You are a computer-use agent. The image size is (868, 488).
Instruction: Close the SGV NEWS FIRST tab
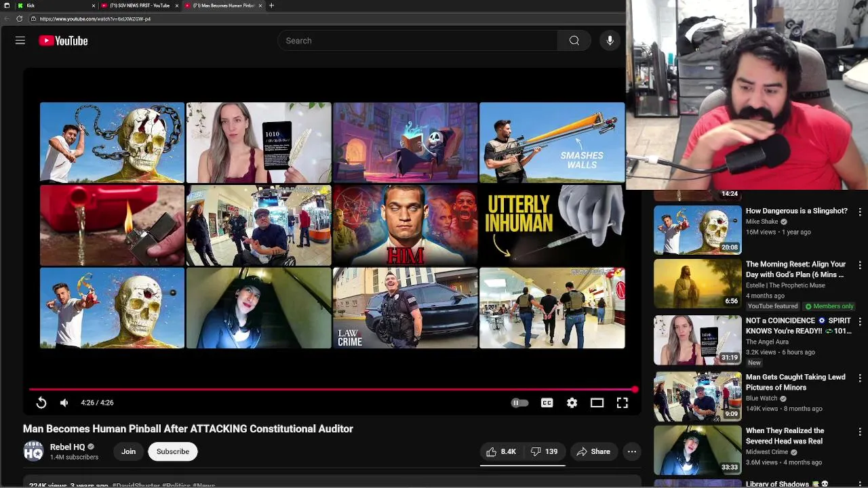coord(177,5)
